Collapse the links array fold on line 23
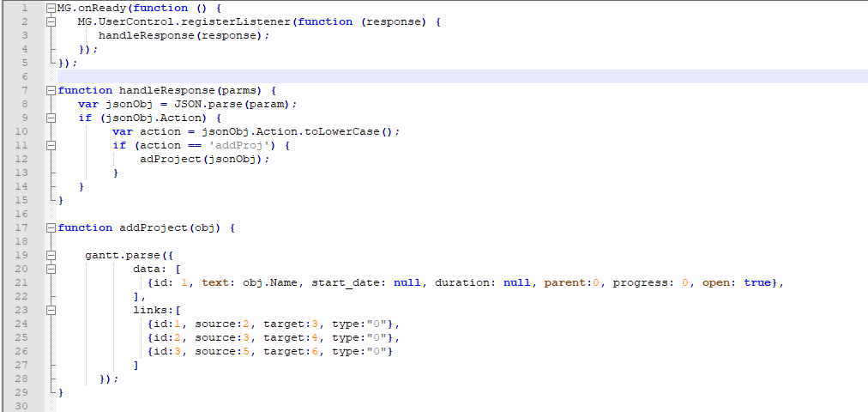Image resolution: width=868 pixels, height=412 pixels. pos(51,310)
